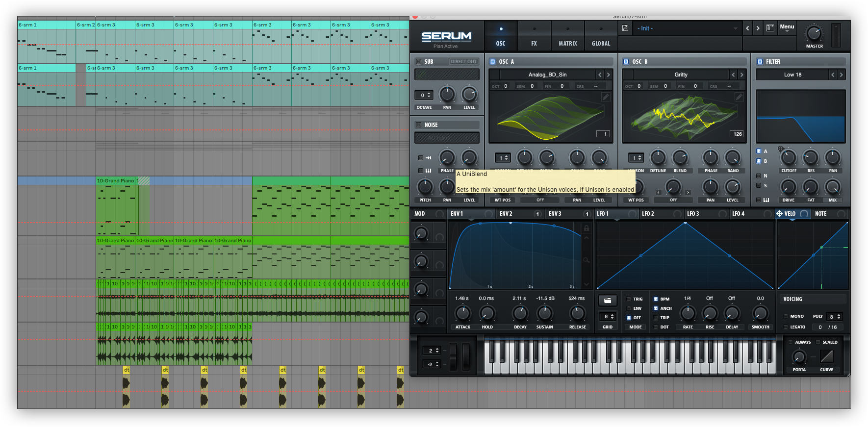Edit the OSC A wavetable with the pencil icon
The width and height of the screenshot is (868, 427).
pyautogui.click(x=606, y=97)
